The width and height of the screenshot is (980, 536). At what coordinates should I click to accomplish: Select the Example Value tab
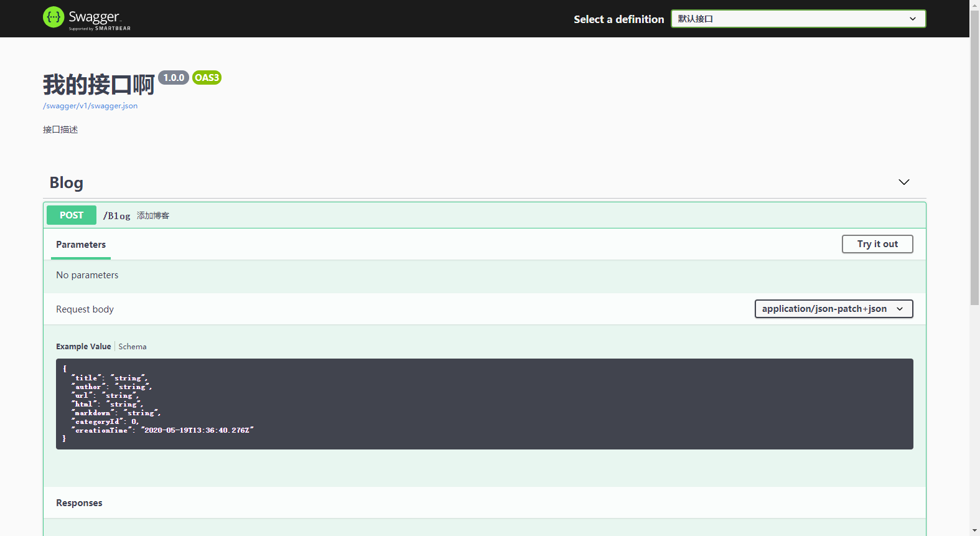(83, 347)
